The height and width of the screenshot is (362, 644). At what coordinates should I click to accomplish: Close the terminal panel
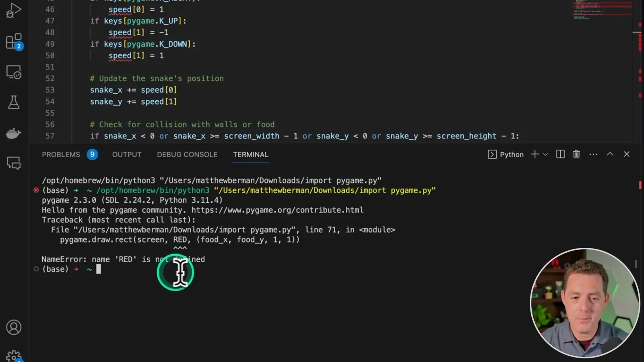click(x=627, y=154)
